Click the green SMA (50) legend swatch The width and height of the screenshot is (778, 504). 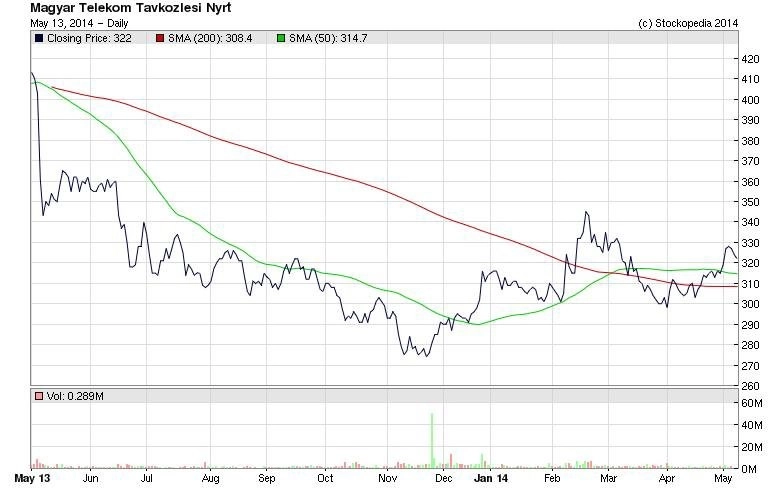(281, 38)
